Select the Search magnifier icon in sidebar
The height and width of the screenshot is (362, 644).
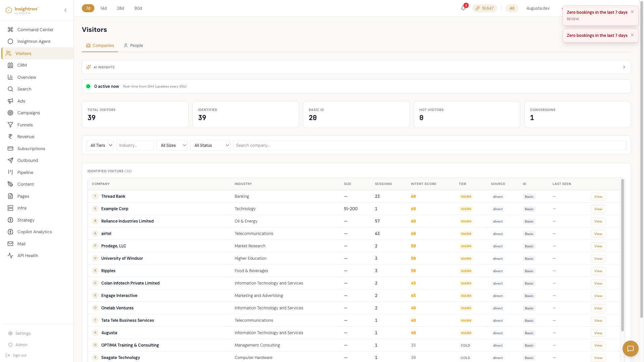tap(10, 89)
